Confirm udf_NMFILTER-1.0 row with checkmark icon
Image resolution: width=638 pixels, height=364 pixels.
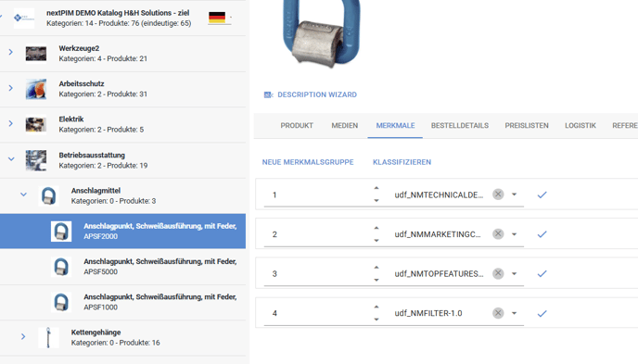coord(542,314)
